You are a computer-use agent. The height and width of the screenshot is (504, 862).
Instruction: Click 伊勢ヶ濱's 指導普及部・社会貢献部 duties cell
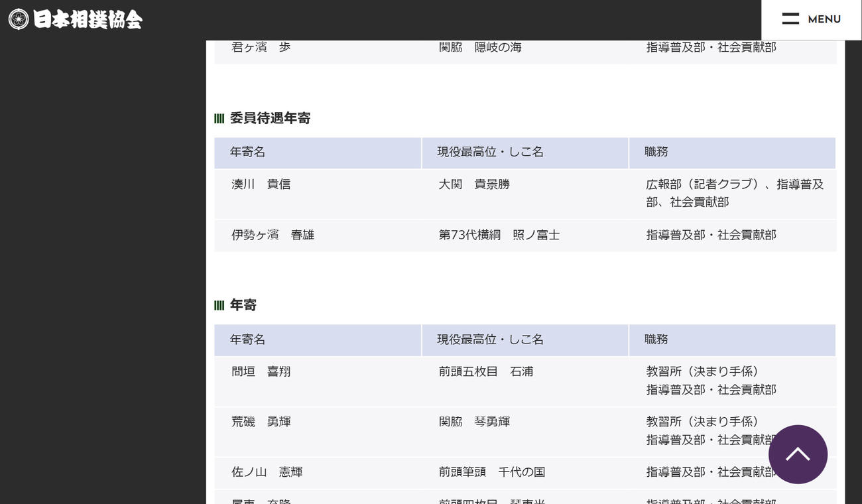tap(732, 235)
